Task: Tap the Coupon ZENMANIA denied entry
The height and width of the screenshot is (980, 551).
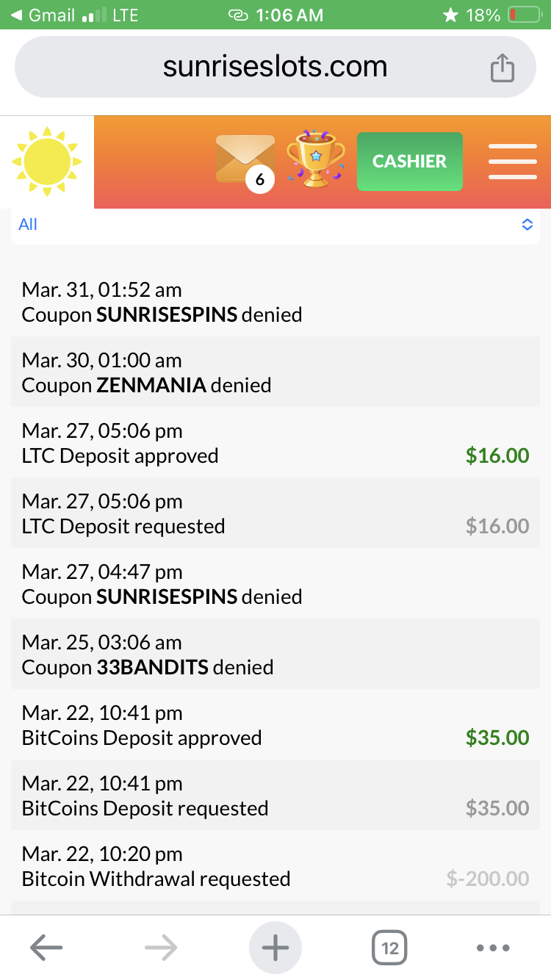Action: tap(275, 372)
